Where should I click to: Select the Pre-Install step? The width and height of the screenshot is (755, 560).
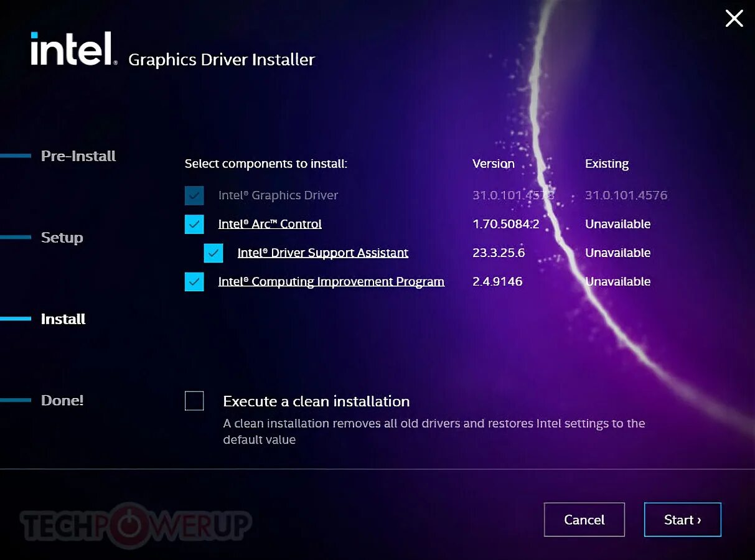coord(78,156)
